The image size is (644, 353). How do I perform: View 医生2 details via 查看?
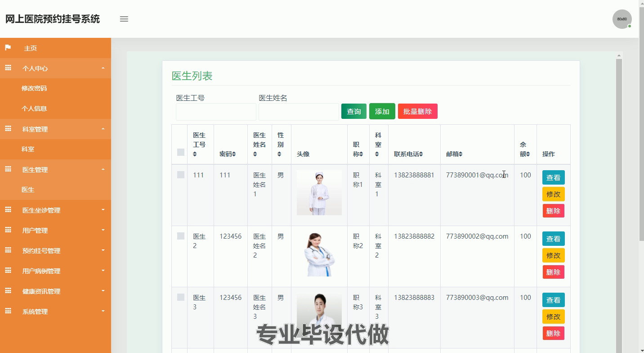pyautogui.click(x=554, y=239)
